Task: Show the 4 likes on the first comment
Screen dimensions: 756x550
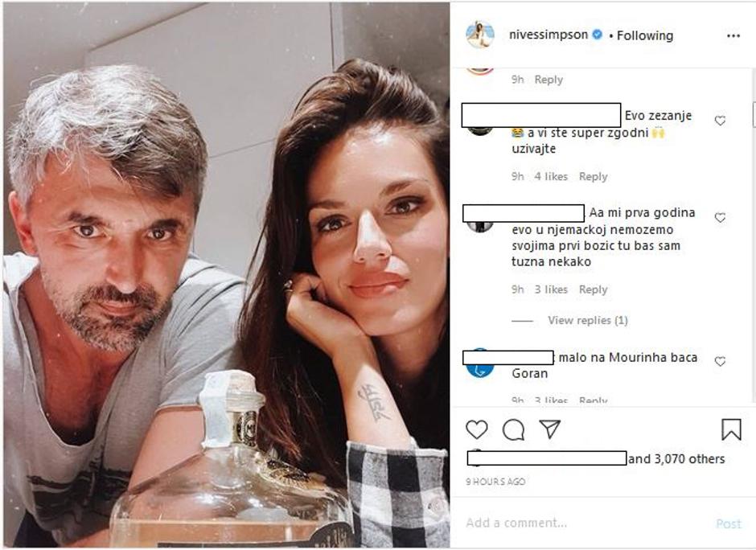Action: [x=551, y=177]
